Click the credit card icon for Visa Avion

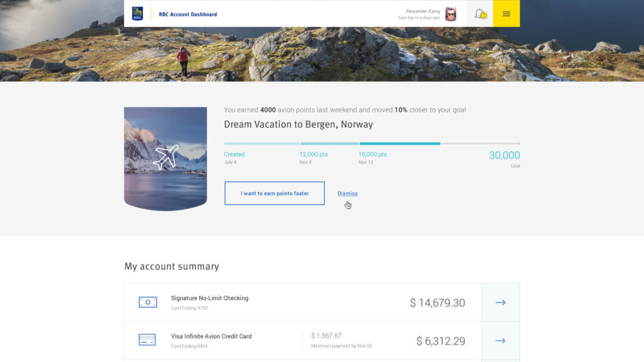click(148, 340)
